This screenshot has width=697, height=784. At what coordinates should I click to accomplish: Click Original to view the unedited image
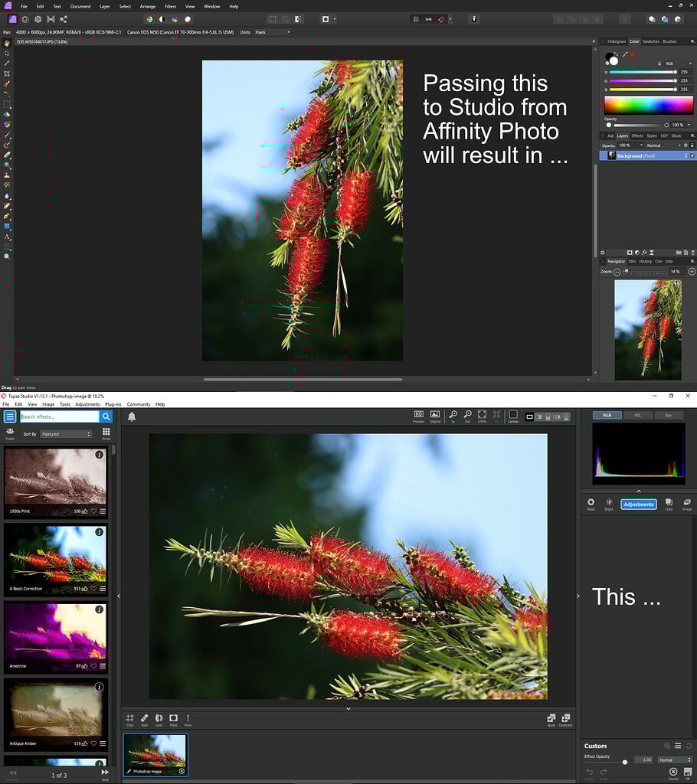434,416
